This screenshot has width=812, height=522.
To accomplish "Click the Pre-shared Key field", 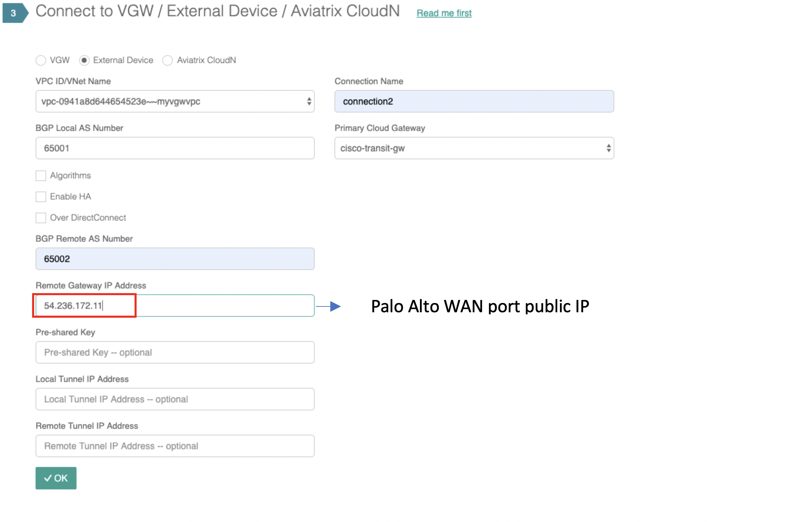I will (174, 352).
